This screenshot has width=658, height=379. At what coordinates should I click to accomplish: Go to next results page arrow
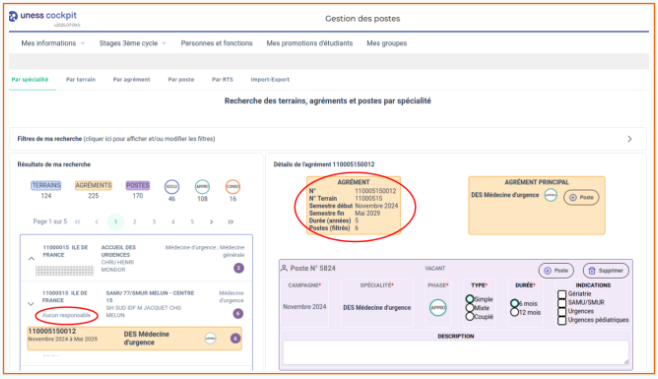click(x=211, y=222)
